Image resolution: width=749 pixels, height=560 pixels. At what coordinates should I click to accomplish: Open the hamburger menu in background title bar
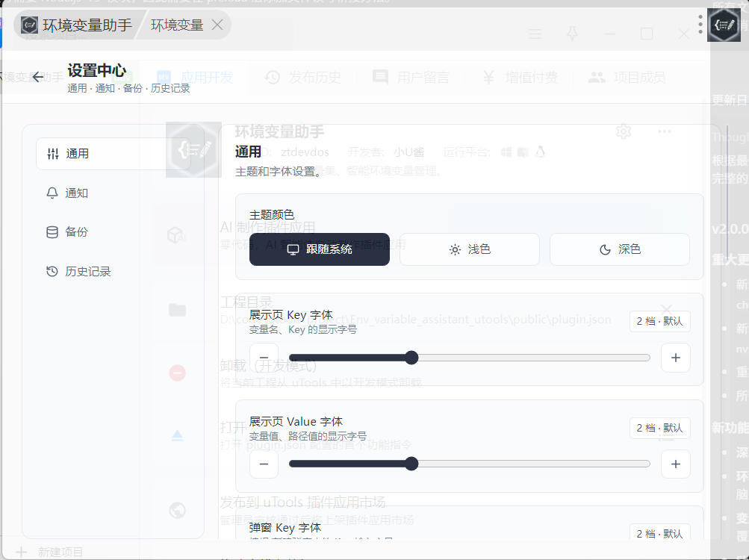[x=535, y=34]
